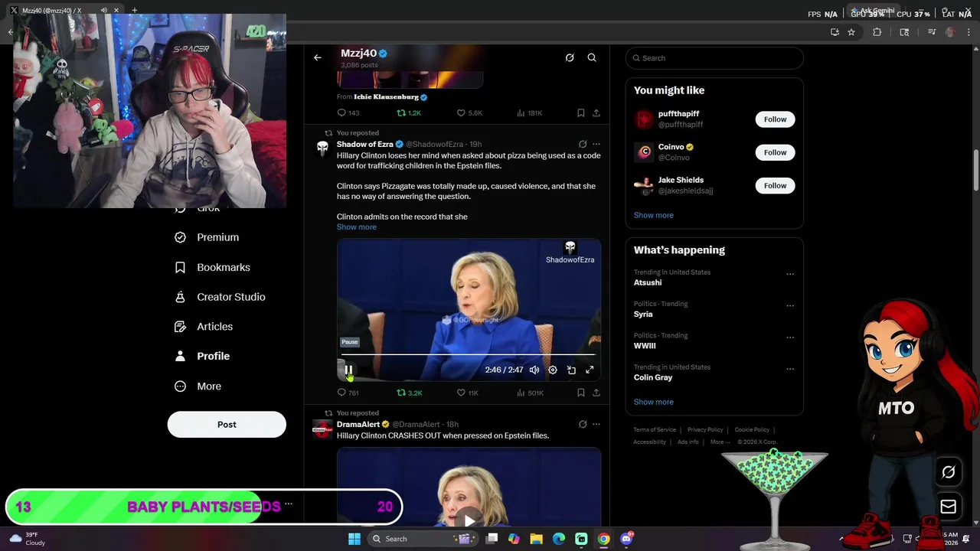Follow Coinvo
Image resolution: width=980 pixels, height=551 pixels.
tap(775, 152)
